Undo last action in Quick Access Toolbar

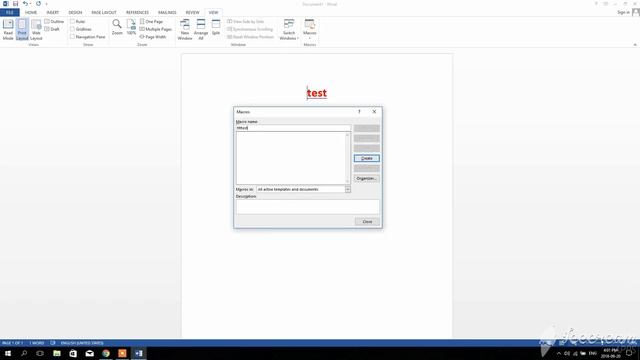click(25, 4)
